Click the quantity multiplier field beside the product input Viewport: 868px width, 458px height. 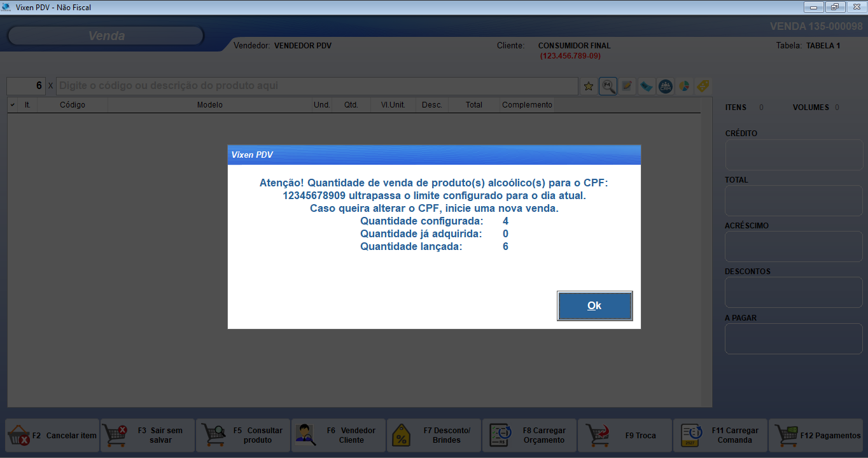pos(26,86)
